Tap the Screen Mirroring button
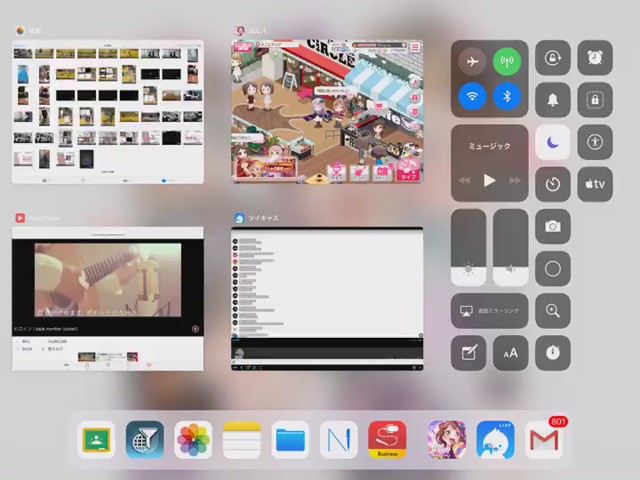This screenshot has height=480, width=640. (x=489, y=311)
